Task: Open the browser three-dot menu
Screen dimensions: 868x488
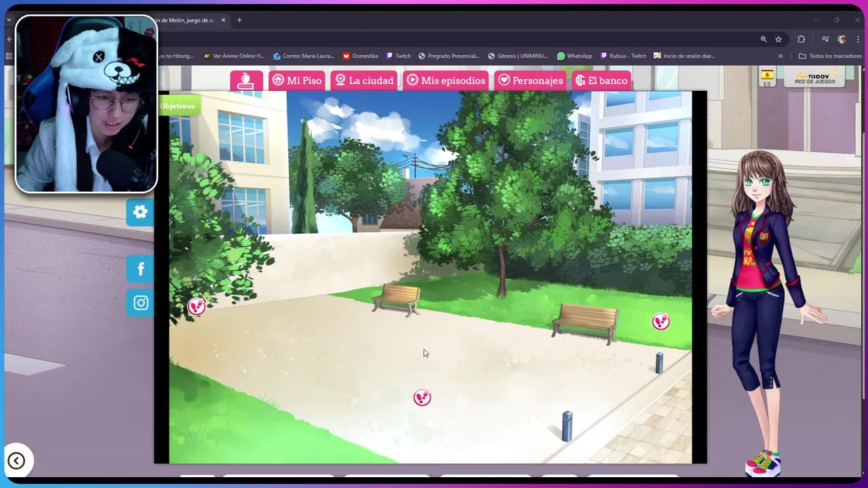Action: tap(858, 39)
